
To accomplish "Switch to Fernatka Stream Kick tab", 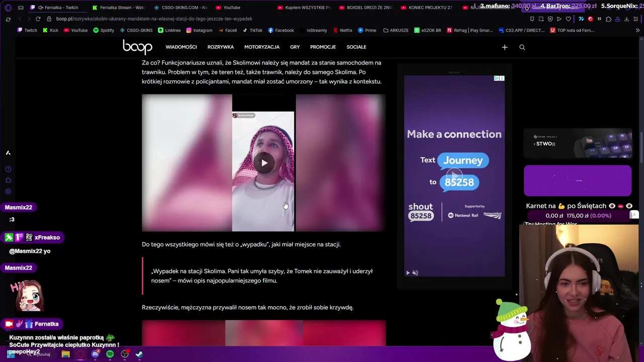I will pyautogui.click(x=118, y=8).
